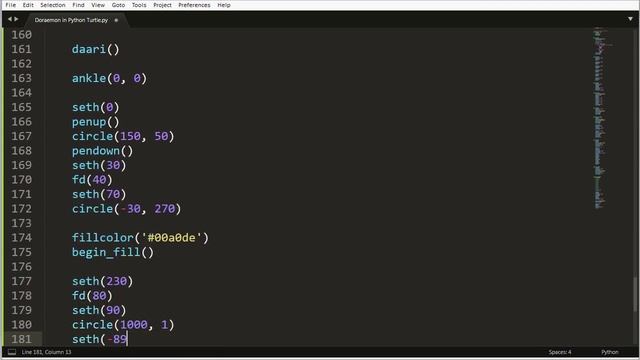Select the Doraemon in Python Turtle.py tab

[71, 20]
